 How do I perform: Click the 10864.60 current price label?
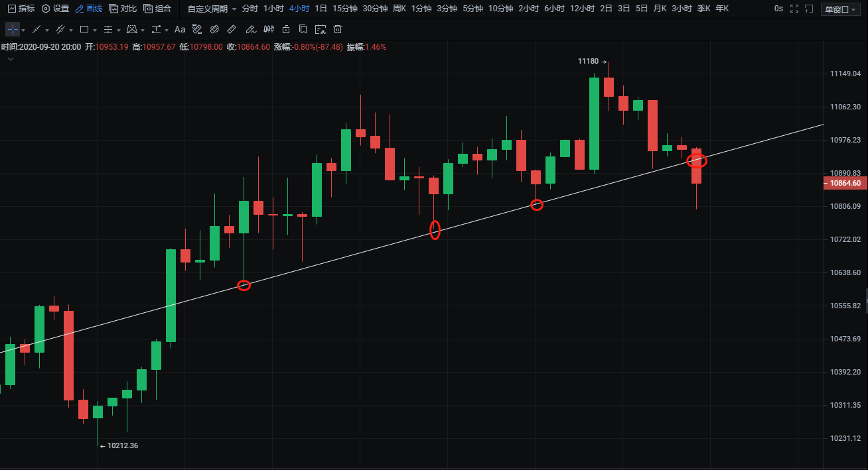(x=845, y=184)
